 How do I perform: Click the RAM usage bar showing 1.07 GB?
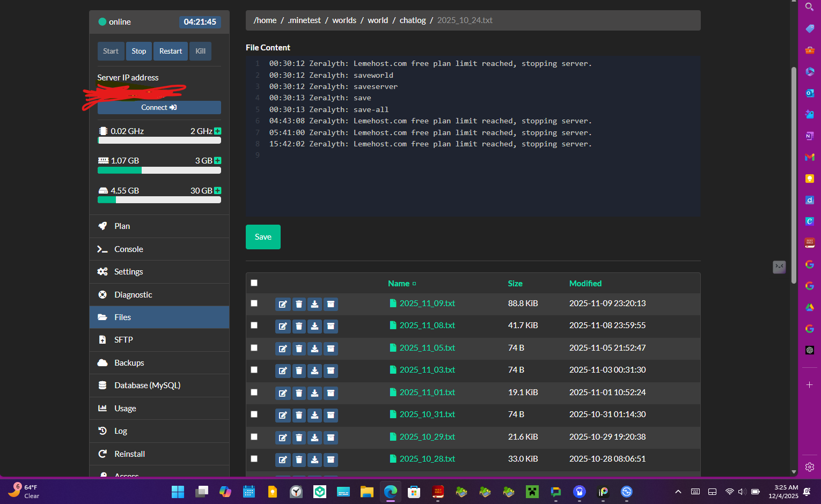pyautogui.click(x=159, y=171)
